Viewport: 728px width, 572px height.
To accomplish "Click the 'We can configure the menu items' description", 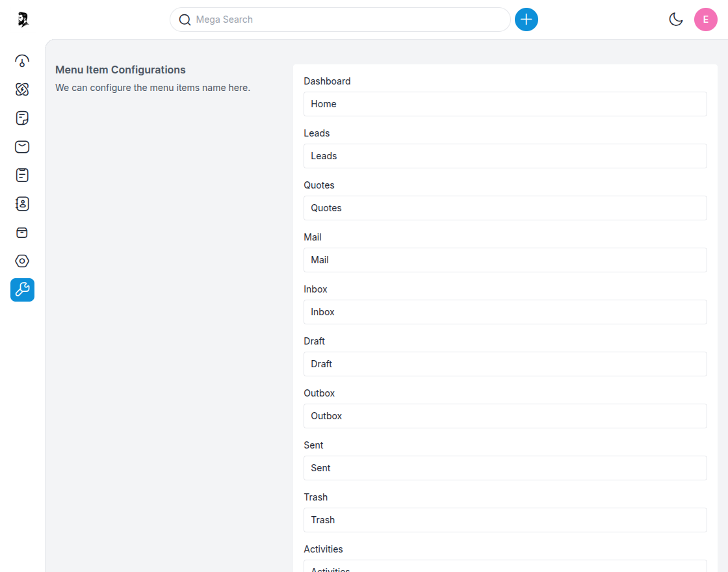I will click(153, 88).
